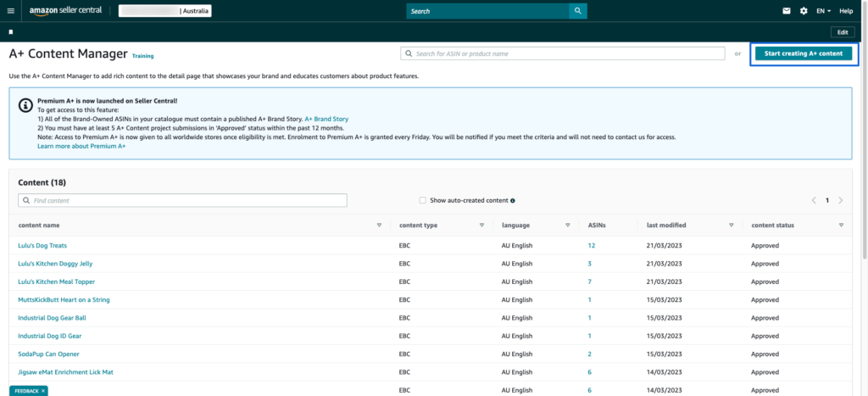Click the Content (18) heading
The image size is (868, 396).
[42, 182]
